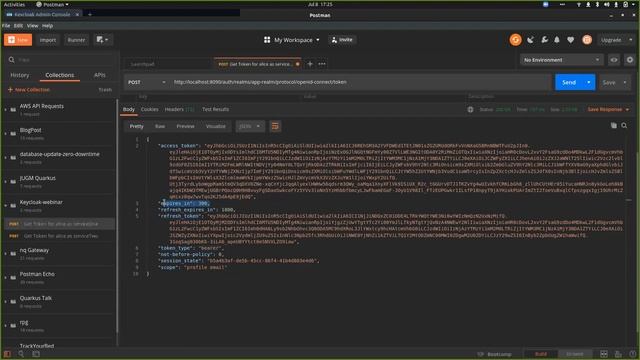
Task: Click the environment quick look eye icon
Action: tap(614, 60)
